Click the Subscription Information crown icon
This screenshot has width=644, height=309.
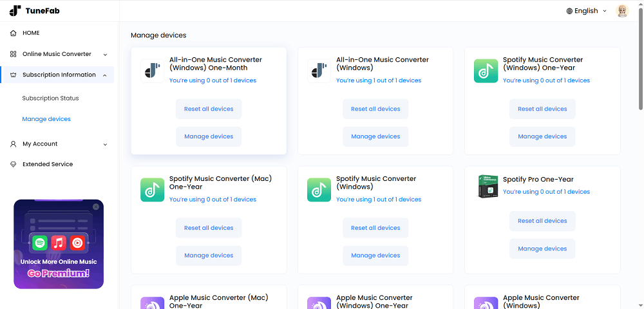tap(13, 75)
